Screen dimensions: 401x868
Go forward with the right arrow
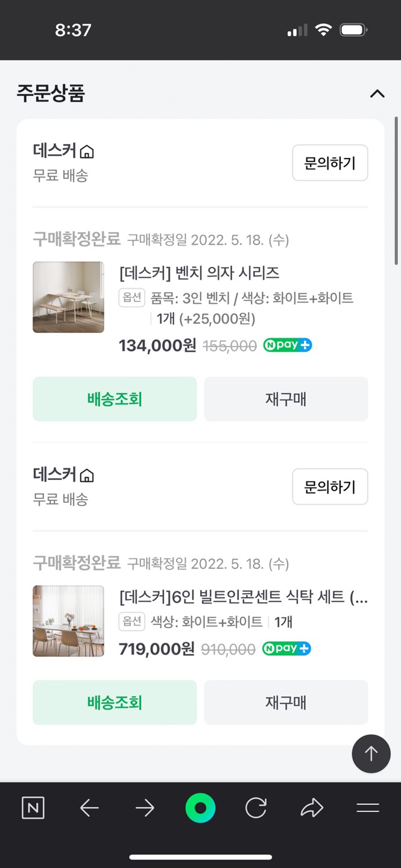tap(145, 808)
